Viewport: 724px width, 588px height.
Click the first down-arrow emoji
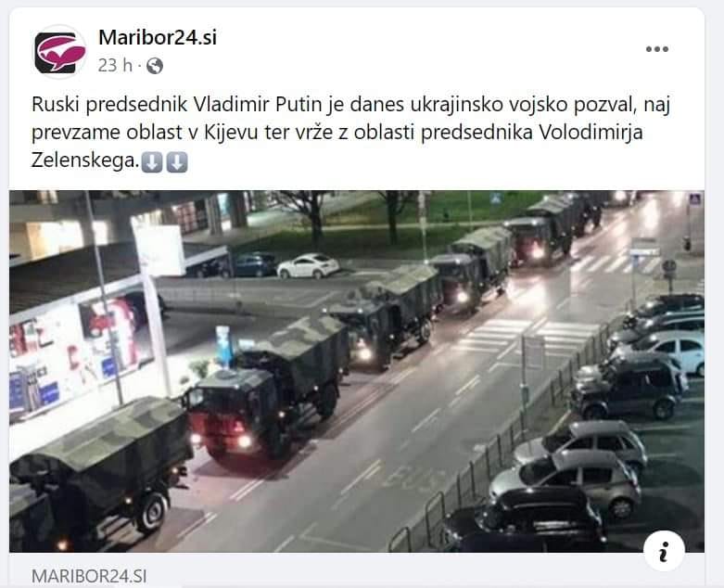151,162
